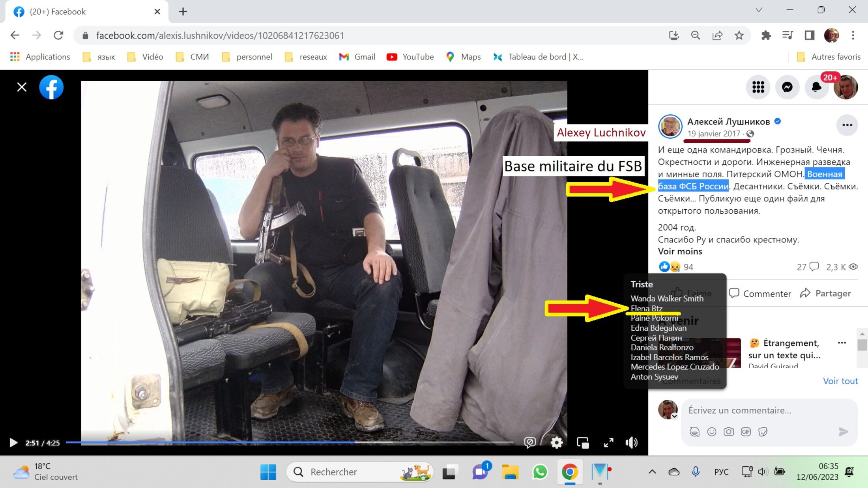
Task: Send the comment with the arrow icon
Action: coord(844,432)
